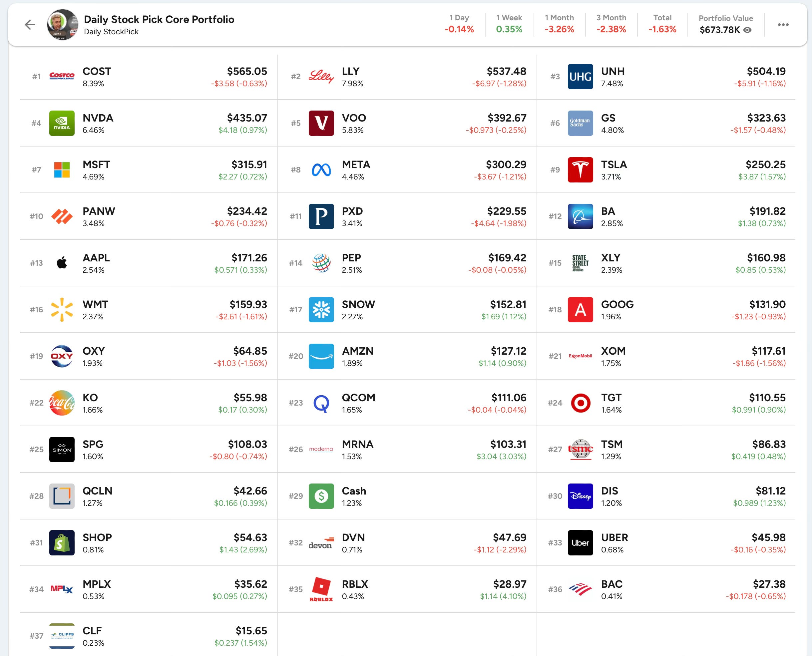Click the Shopify SHOP bag icon
Image resolution: width=812 pixels, height=656 pixels.
tap(62, 543)
